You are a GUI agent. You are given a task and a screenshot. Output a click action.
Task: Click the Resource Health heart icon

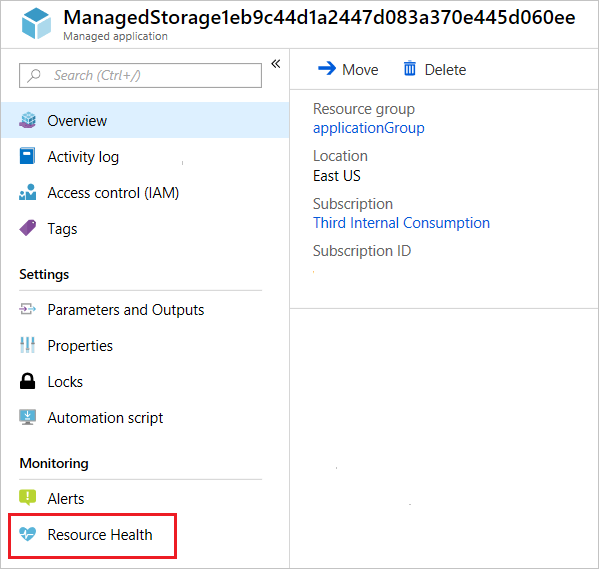tap(28, 534)
